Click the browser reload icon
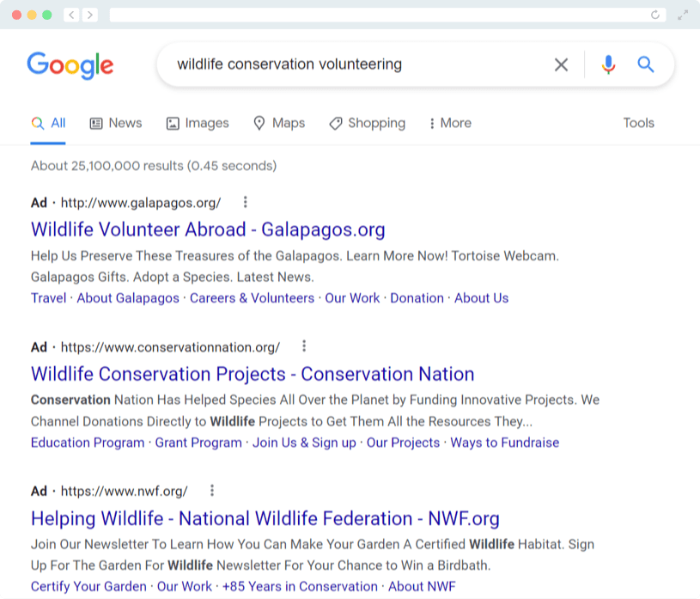 654,15
